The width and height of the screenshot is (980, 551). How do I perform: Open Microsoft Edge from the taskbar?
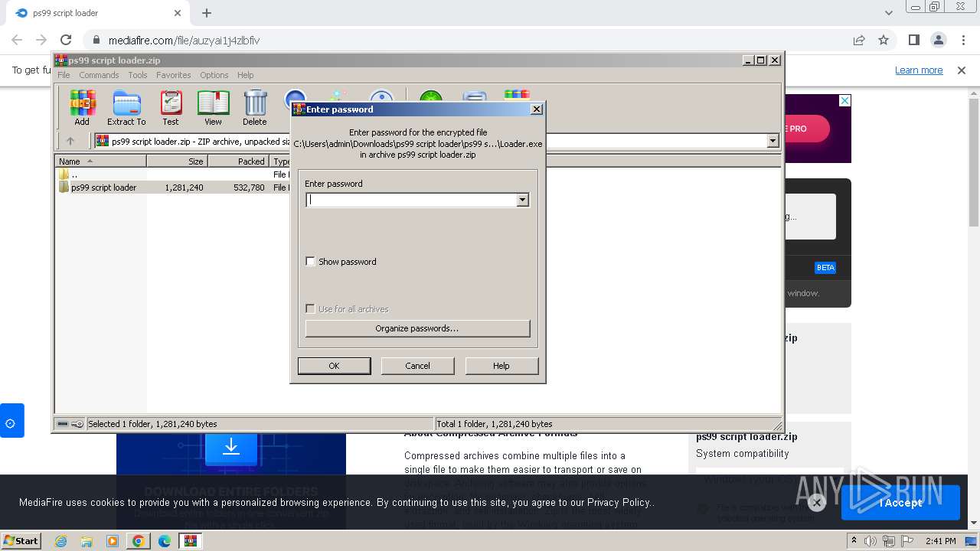coord(165,541)
